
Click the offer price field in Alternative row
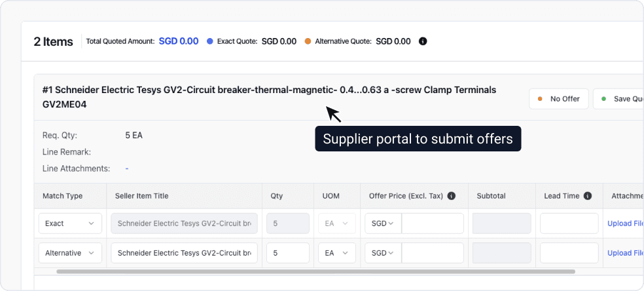tap(433, 253)
